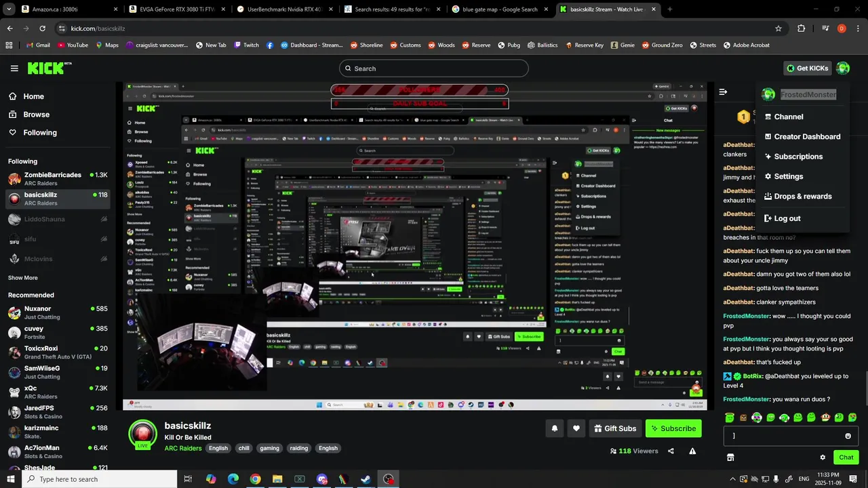Switch to EVGA GeForce RTX 3080 tab
868x488 pixels.
(178, 9)
